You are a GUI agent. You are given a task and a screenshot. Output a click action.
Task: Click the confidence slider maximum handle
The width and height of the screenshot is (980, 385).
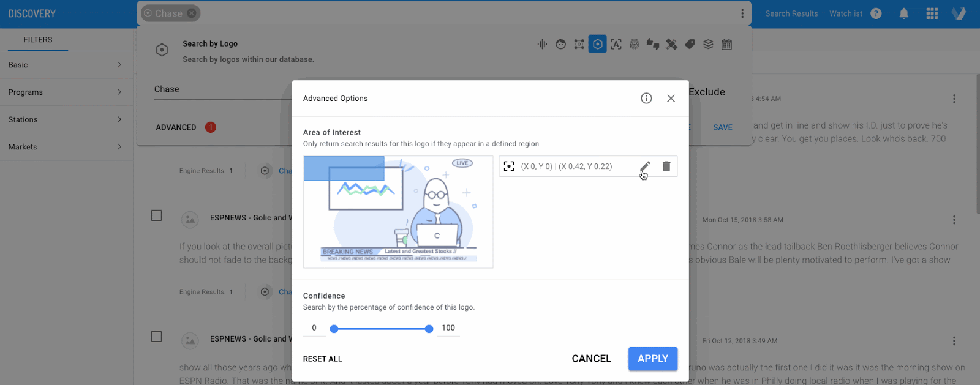(x=429, y=329)
